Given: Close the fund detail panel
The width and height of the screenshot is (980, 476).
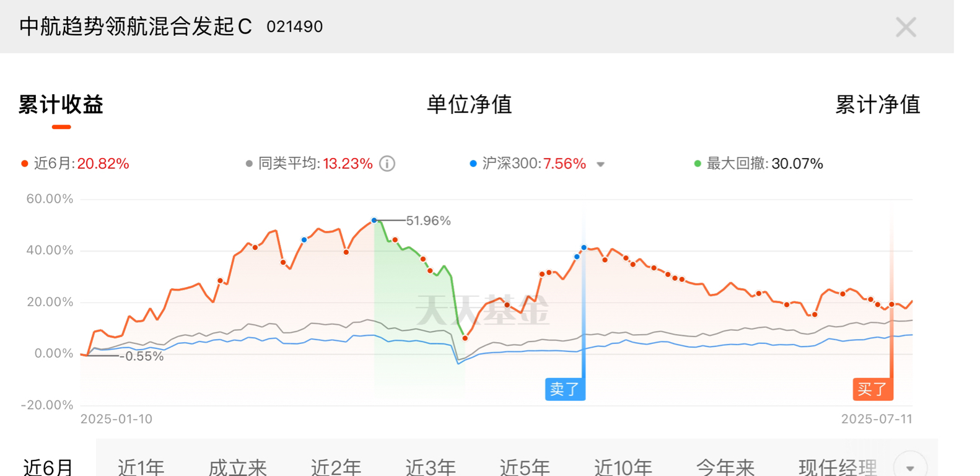Looking at the screenshot, I should pos(906,27).
